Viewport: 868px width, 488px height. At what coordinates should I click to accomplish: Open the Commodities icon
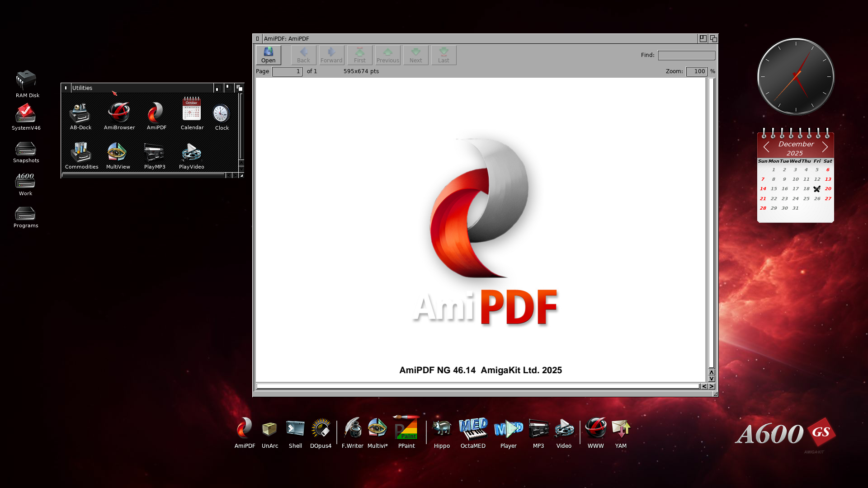[81, 153]
